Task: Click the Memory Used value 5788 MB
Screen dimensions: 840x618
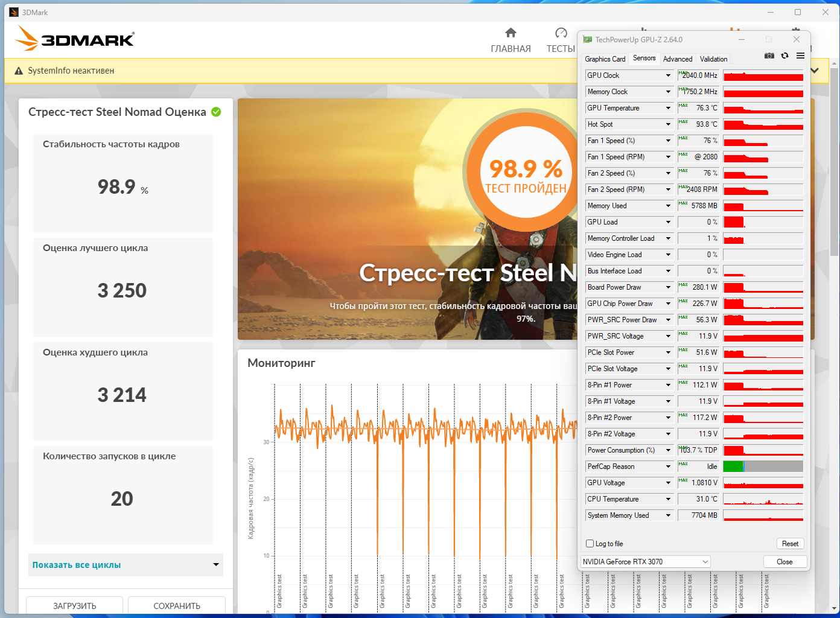Action: (x=699, y=206)
